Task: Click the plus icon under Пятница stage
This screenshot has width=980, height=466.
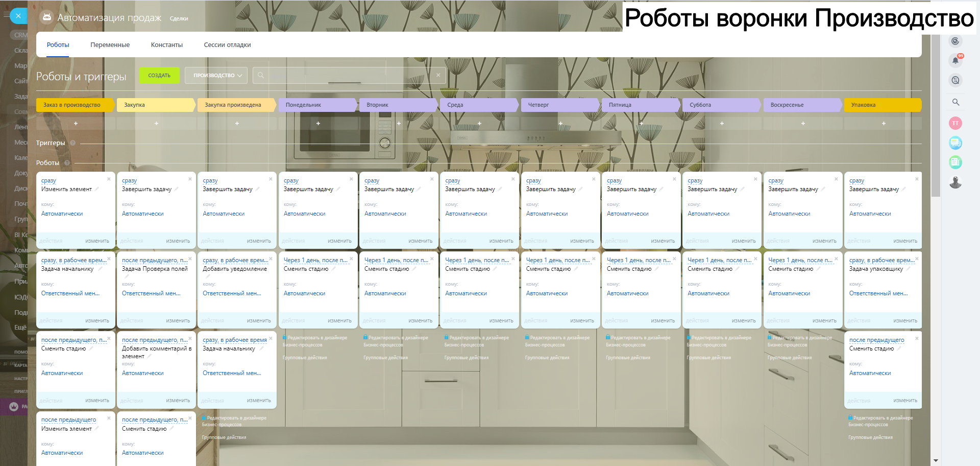Action: tap(641, 123)
